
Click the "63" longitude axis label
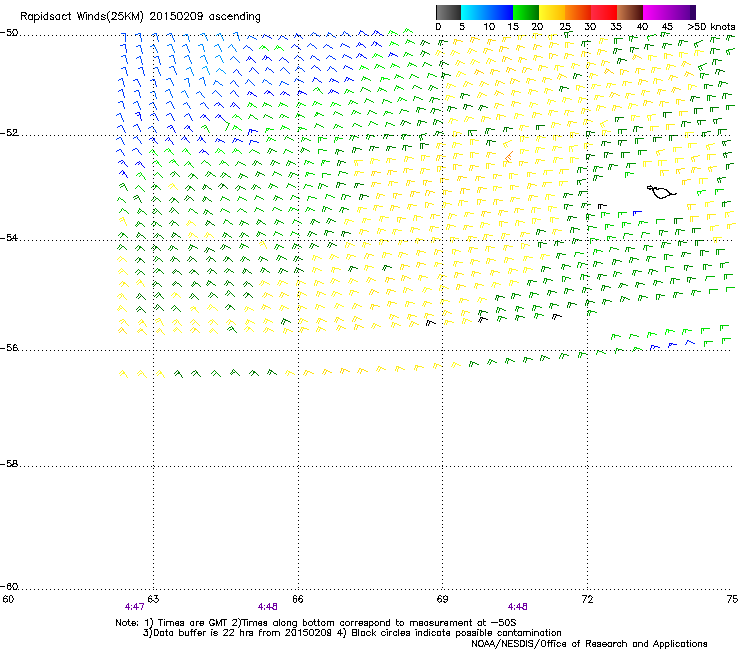153,599
